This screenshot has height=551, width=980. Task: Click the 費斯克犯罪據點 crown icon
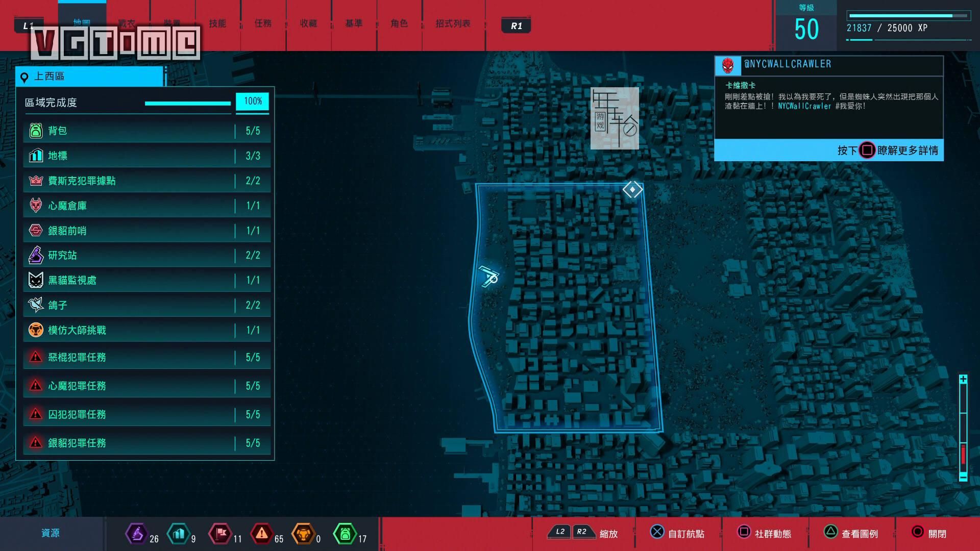click(x=36, y=181)
